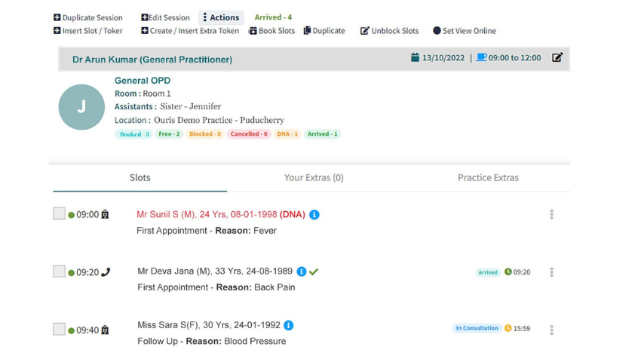Click the DNA - 1 status badge
The height and width of the screenshot is (362, 644).
point(287,134)
